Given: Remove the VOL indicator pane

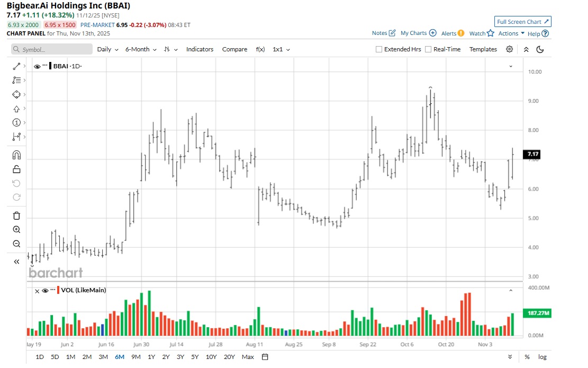Looking at the screenshot, I should pyautogui.click(x=37, y=291).
